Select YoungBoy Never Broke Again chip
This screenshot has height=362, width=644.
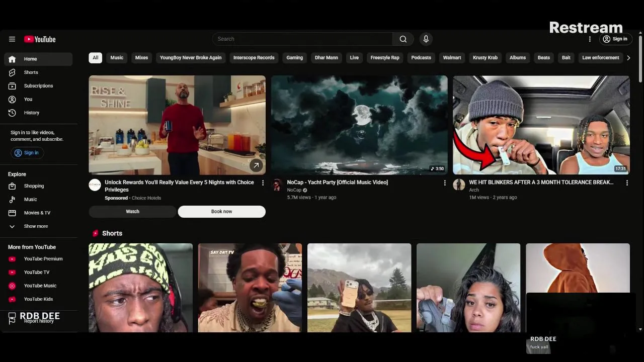191,58
